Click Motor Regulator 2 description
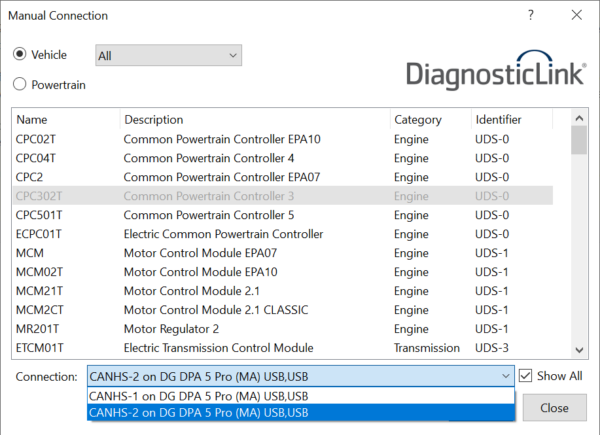The height and width of the screenshot is (435, 600). pyautogui.click(x=171, y=329)
